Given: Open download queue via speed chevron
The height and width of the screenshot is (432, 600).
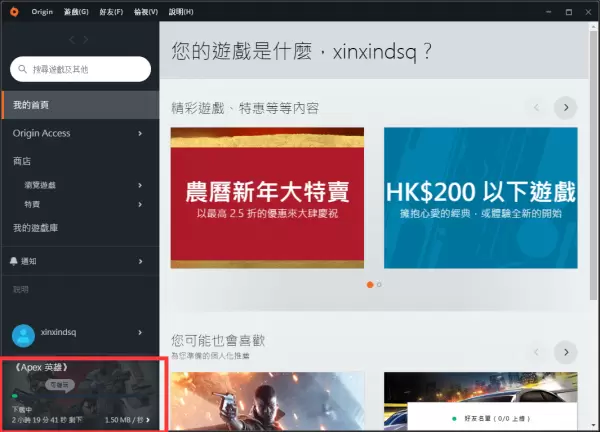Looking at the screenshot, I should click(x=148, y=420).
